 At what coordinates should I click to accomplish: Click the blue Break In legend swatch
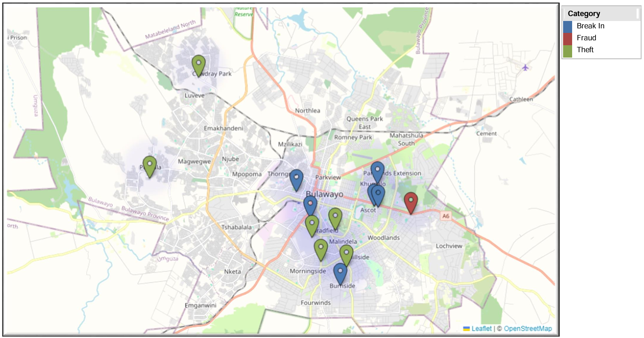568,26
